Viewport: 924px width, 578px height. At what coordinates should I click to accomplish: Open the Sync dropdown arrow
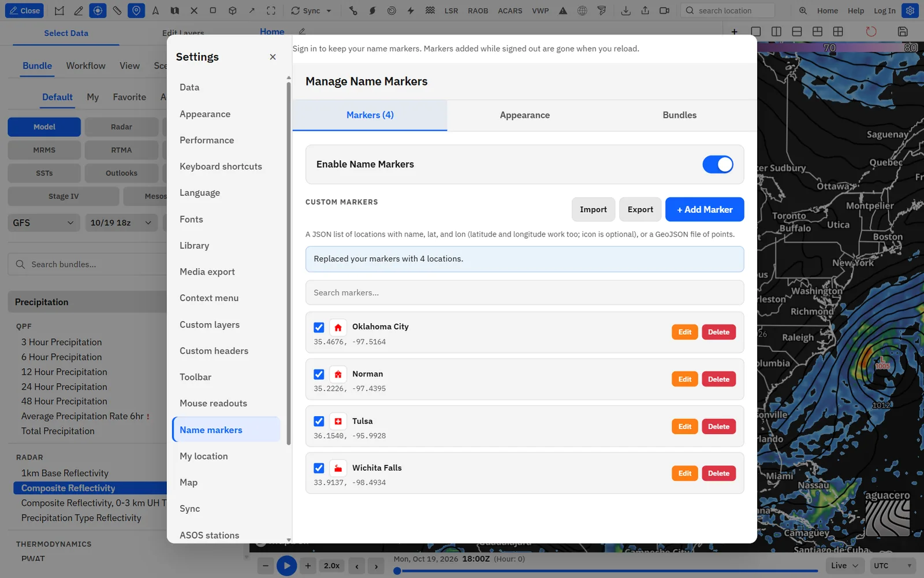pyautogui.click(x=329, y=10)
